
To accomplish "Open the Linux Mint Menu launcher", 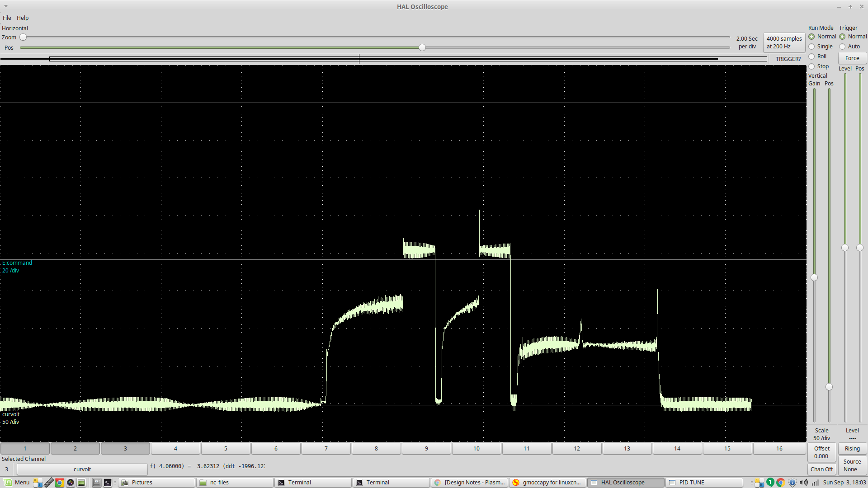I will [x=17, y=482].
